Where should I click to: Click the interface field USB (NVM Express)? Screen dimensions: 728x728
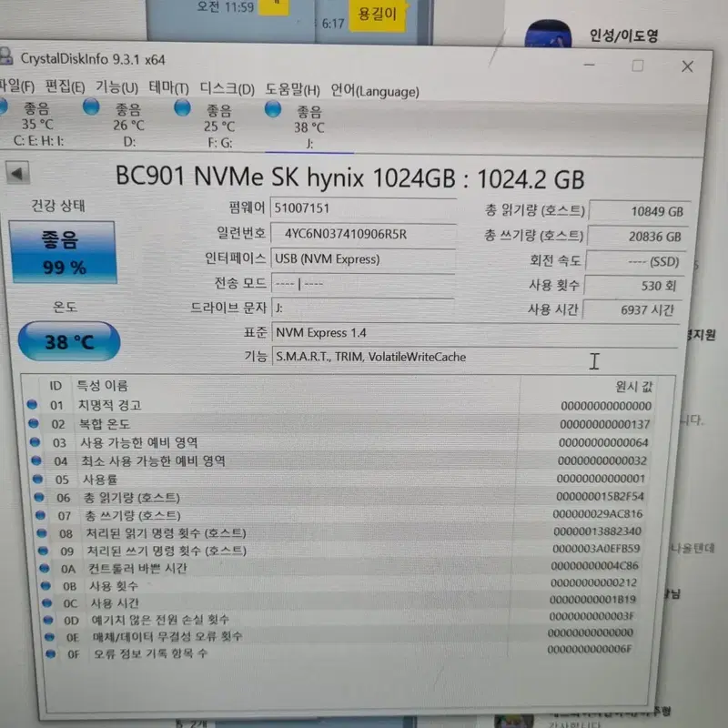click(x=363, y=258)
